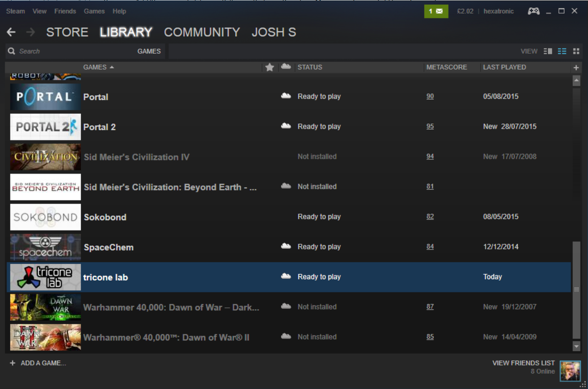Screen dimensions: 588x389
Task: Go back with the left arrow
Action: (x=11, y=32)
